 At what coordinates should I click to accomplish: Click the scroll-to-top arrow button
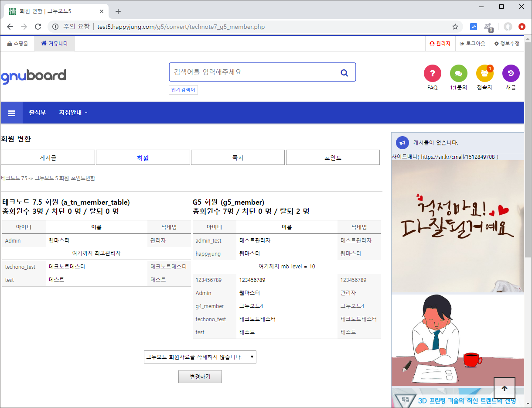click(x=504, y=388)
